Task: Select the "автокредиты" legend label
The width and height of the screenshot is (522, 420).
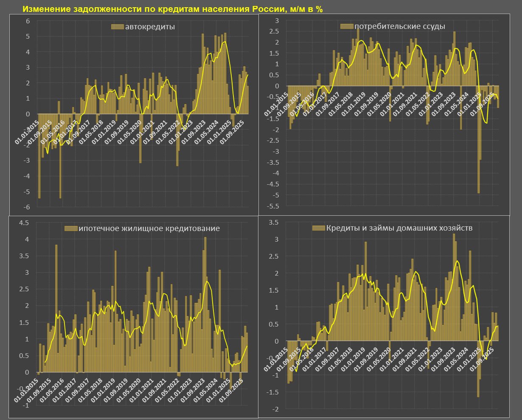Action: 150,27
